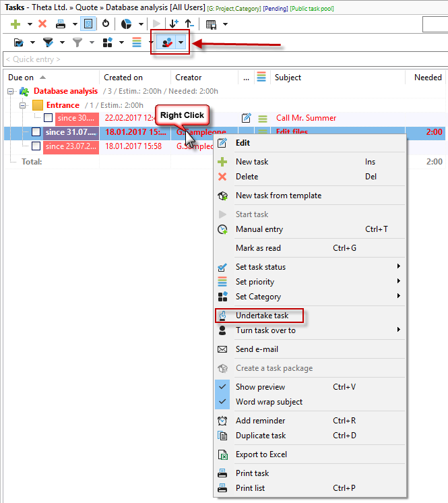This screenshot has width=448, height=503.
Task: Check the checkbox of the Edit files task
Action: click(36, 132)
